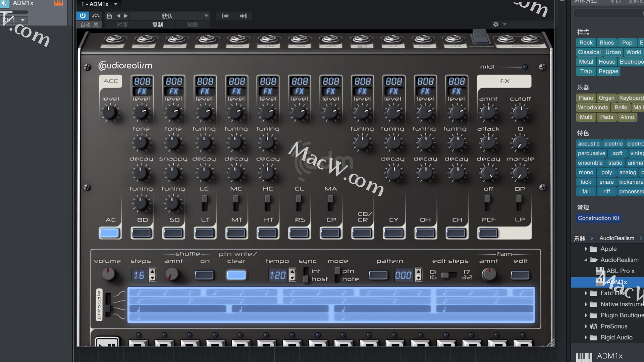This screenshot has height=362, width=644.
Task: Select the Piano instrument tag
Action: pyautogui.click(x=586, y=98)
